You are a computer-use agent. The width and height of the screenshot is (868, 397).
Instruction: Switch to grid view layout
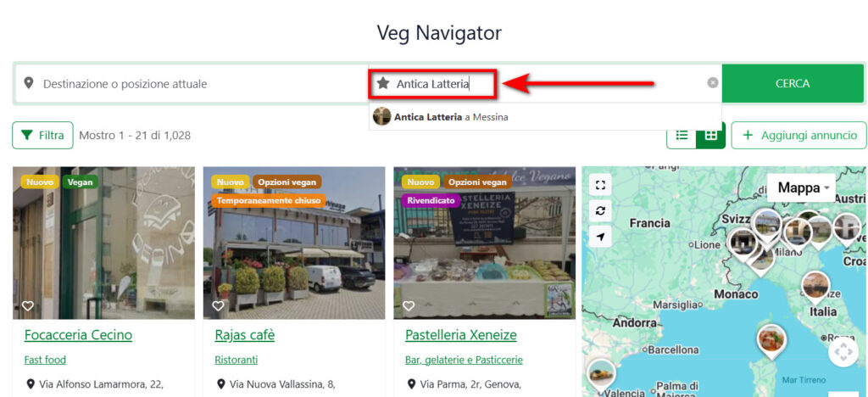710,135
